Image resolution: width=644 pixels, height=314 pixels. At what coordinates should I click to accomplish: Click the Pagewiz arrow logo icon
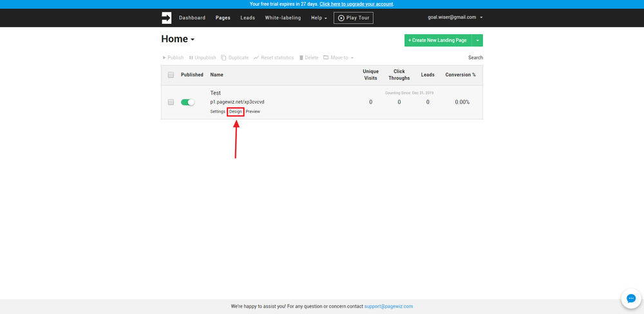pos(166,17)
